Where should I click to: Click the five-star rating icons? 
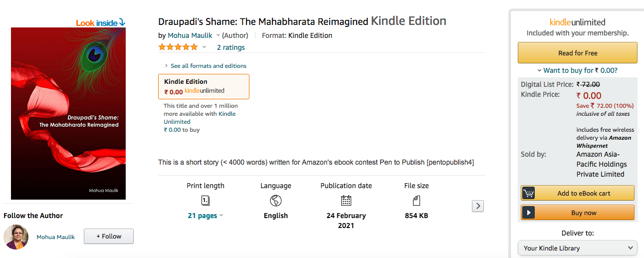click(x=178, y=47)
